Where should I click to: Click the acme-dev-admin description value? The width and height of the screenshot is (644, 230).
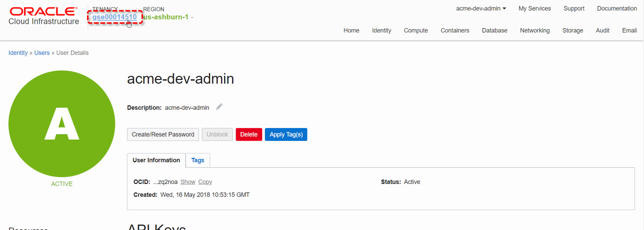click(x=187, y=108)
